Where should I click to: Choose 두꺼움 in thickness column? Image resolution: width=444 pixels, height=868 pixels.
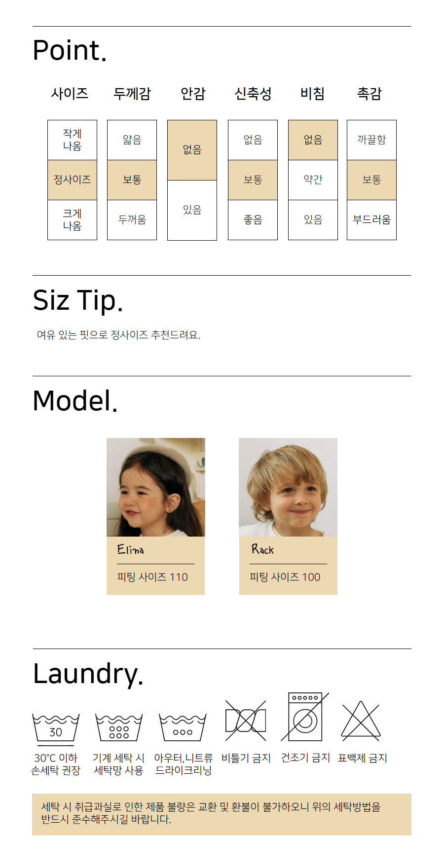click(132, 220)
